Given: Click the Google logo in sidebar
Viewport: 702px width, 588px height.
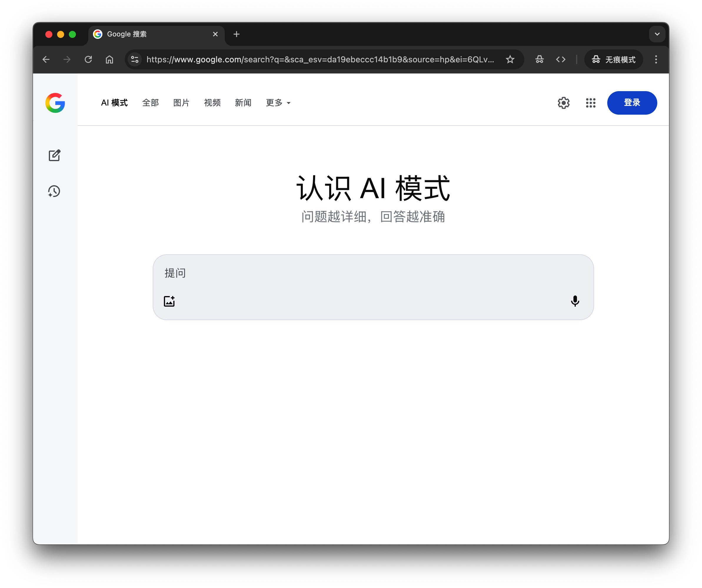Looking at the screenshot, I should (x=55, y=103).
